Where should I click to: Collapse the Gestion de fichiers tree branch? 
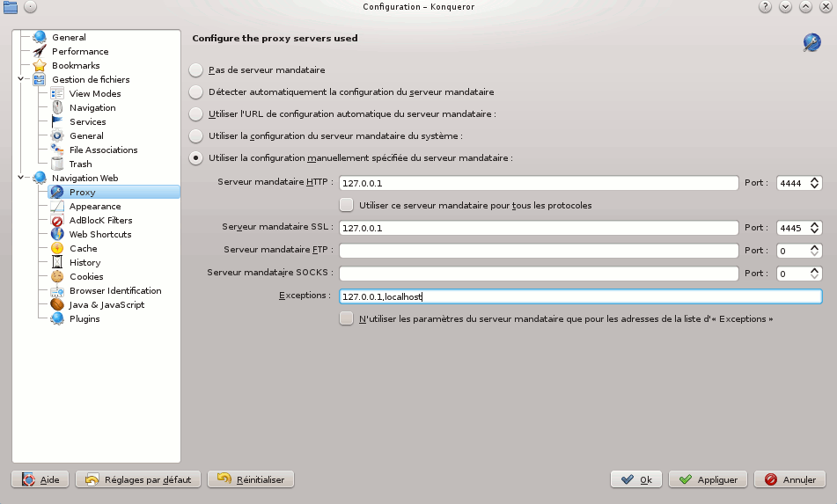point(21,79)
